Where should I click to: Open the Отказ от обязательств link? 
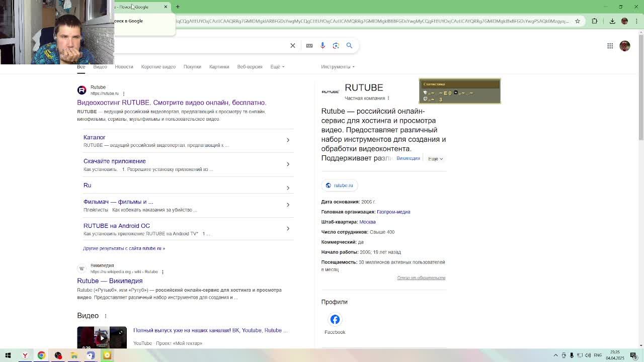click(x=421, y=278)
